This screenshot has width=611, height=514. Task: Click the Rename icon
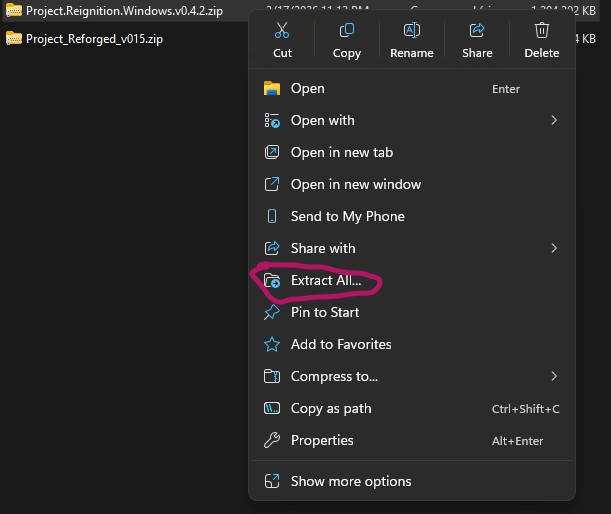coord(412,31)
